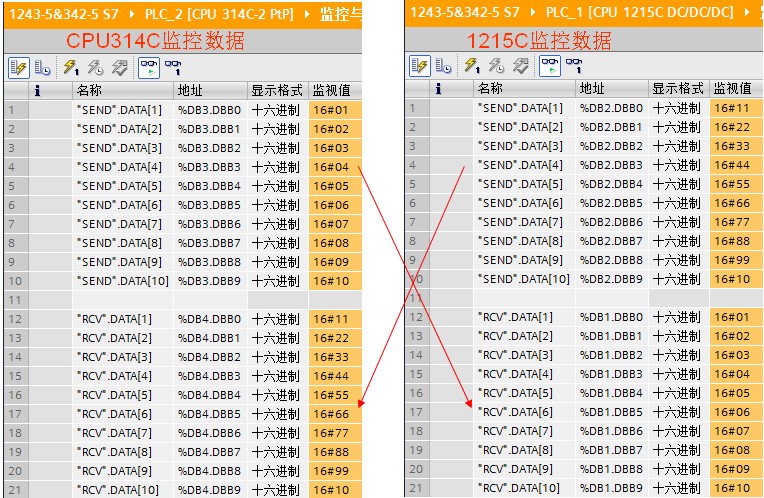764x498 pixels.
Task: Select display format cell for %DB3.DBB6
Action: [x=278, y=224]
